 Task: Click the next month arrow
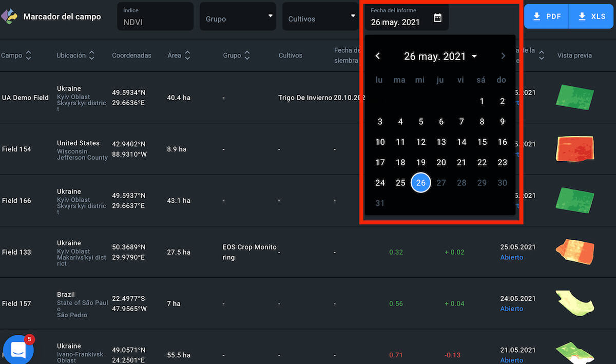[503, 56]
